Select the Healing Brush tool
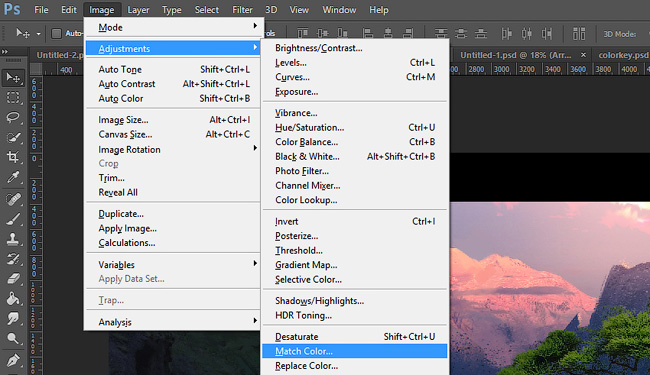 tap(13, 199)
